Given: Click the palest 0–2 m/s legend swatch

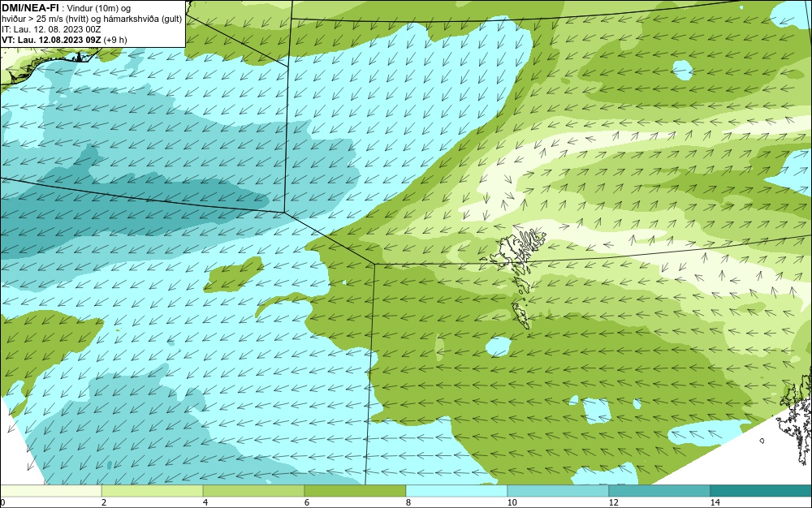Looking at the screenshot, I should point(50,490).
